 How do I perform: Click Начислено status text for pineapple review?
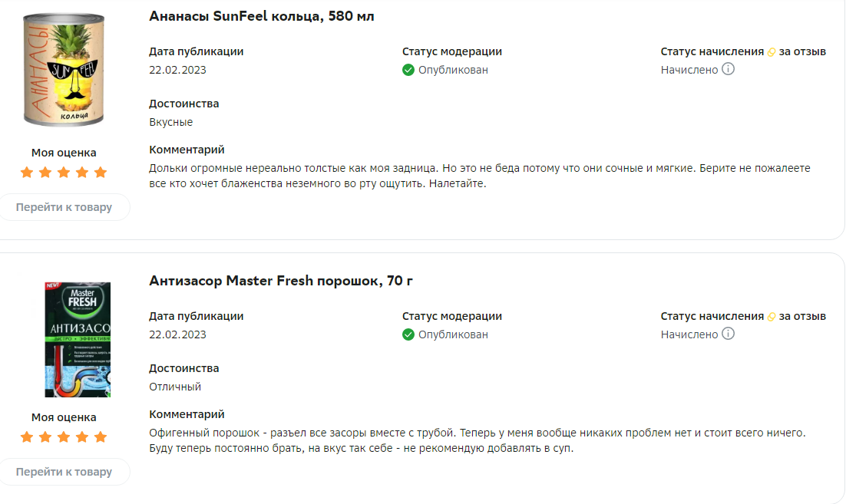point(689,70)
